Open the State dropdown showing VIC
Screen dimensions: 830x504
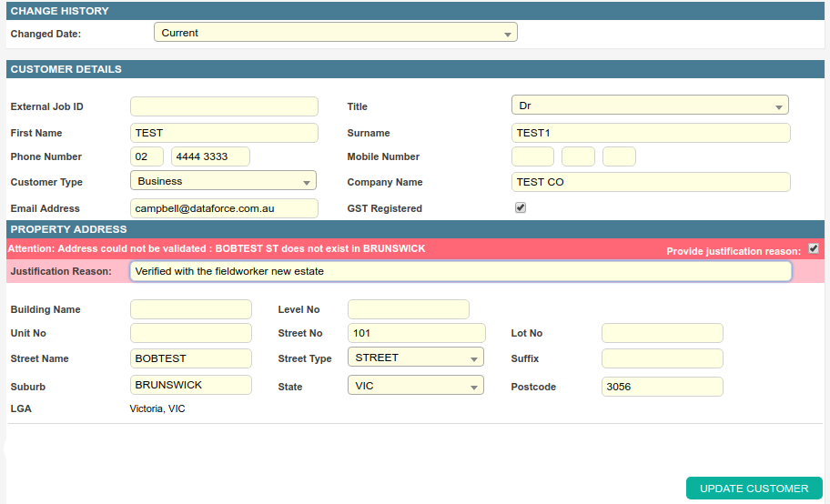tap(415, 386)
